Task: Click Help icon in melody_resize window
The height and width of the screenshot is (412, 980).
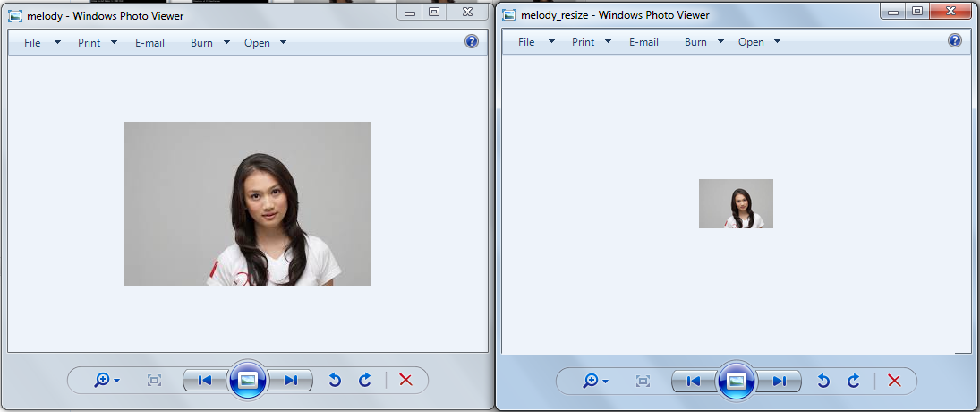Action: (x=955, y=40)
